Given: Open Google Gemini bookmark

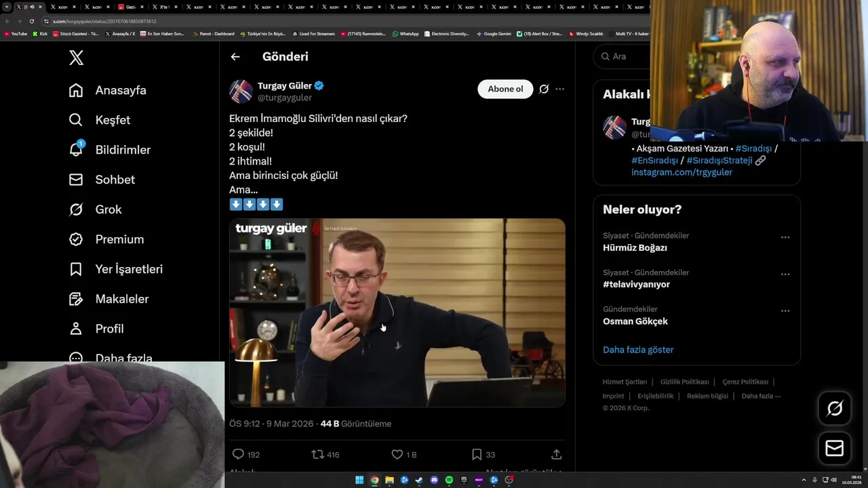Looking at the screenshot, I should coord(494,33).
